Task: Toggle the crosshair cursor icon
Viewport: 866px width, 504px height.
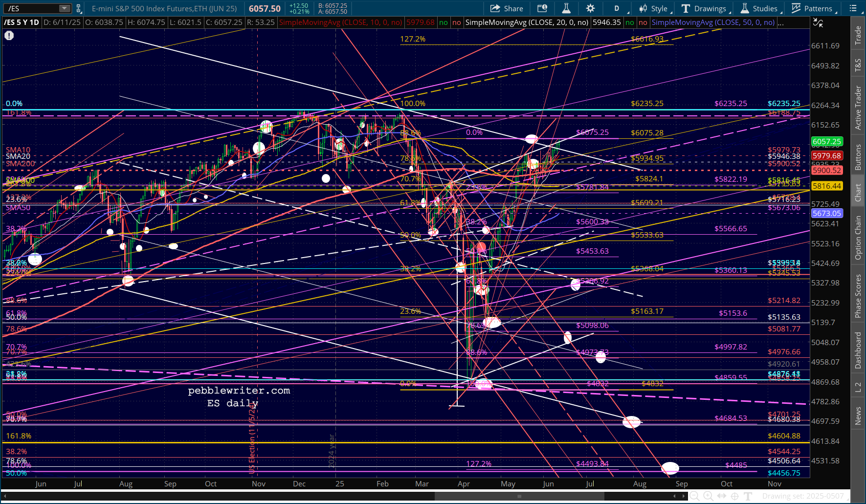Action: (734, 496)
